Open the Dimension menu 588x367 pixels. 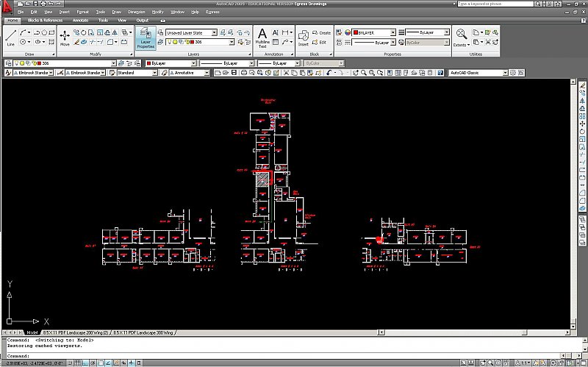pyautogui.click(x=136, y=12)
